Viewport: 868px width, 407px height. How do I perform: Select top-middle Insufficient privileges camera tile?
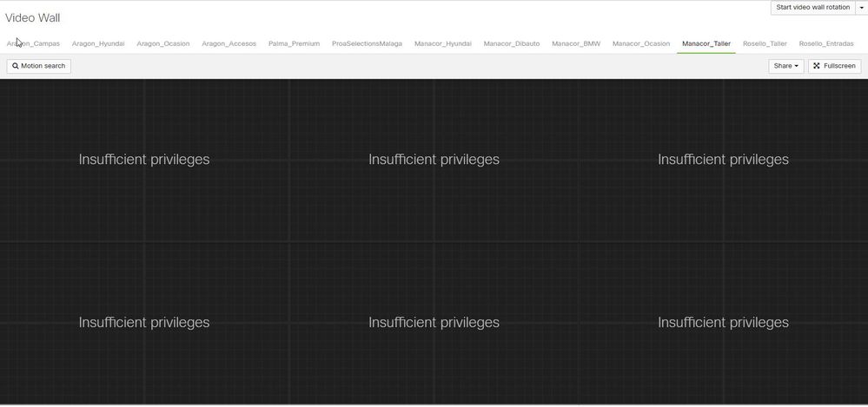click(434, 160)
